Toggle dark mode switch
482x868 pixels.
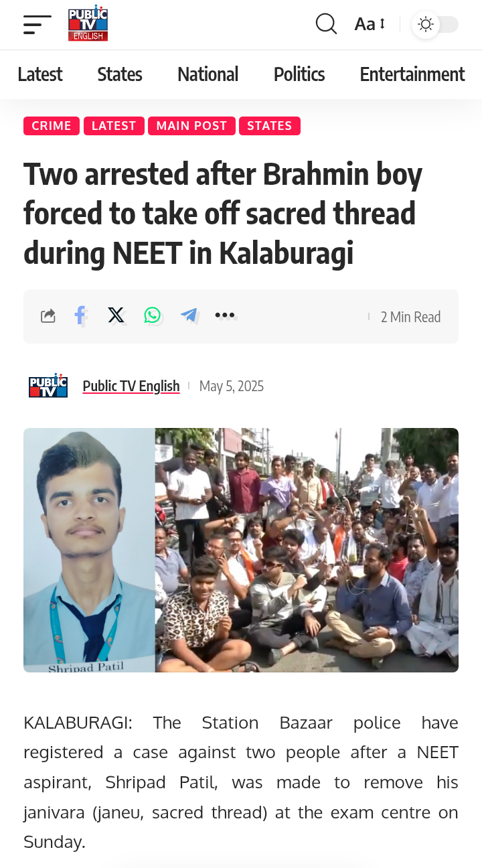click(x=435, y=25)
